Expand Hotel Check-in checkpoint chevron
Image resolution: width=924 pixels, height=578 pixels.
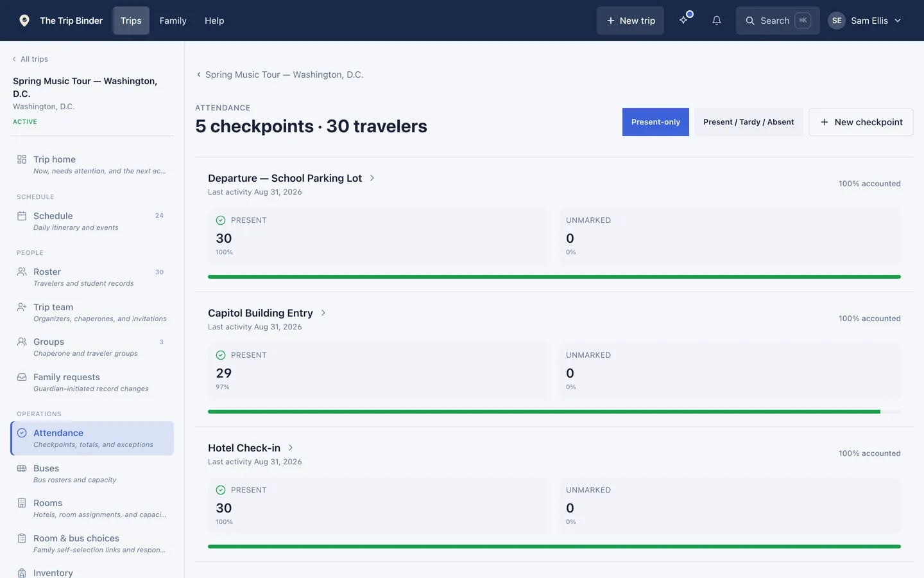pyautogui.click(x=291, y=448)
